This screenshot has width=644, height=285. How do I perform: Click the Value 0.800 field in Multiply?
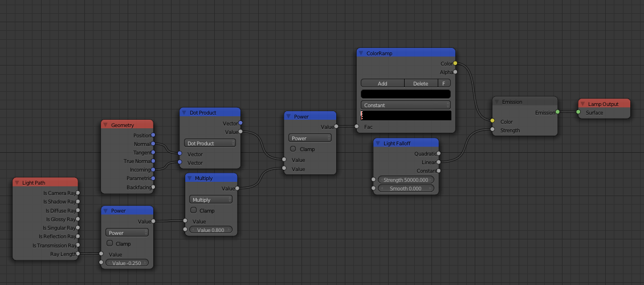[211, 230]
